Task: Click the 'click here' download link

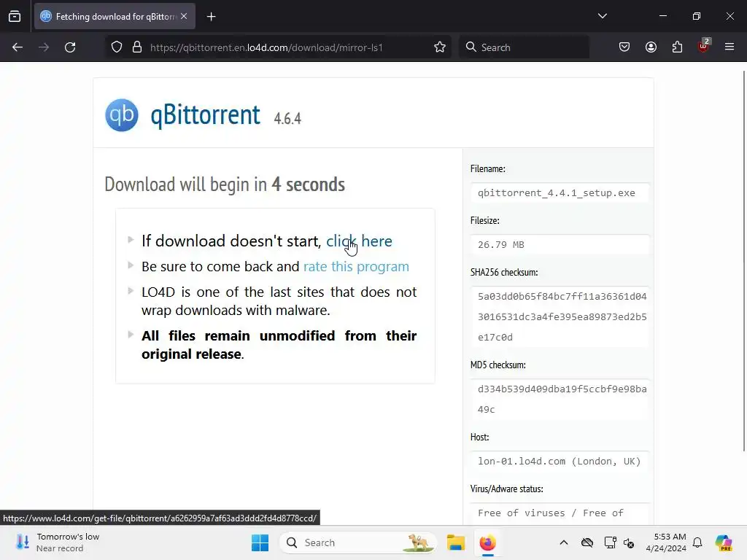Action: click(359, 241)
